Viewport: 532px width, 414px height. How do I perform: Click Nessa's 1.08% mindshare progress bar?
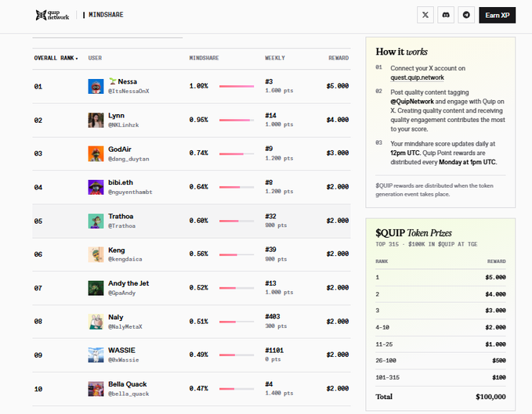pos(237,86)
